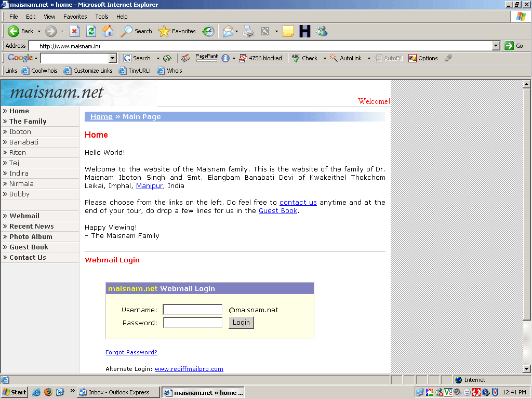Open the View menu
The image size is (532, 399).
[49, 17]
